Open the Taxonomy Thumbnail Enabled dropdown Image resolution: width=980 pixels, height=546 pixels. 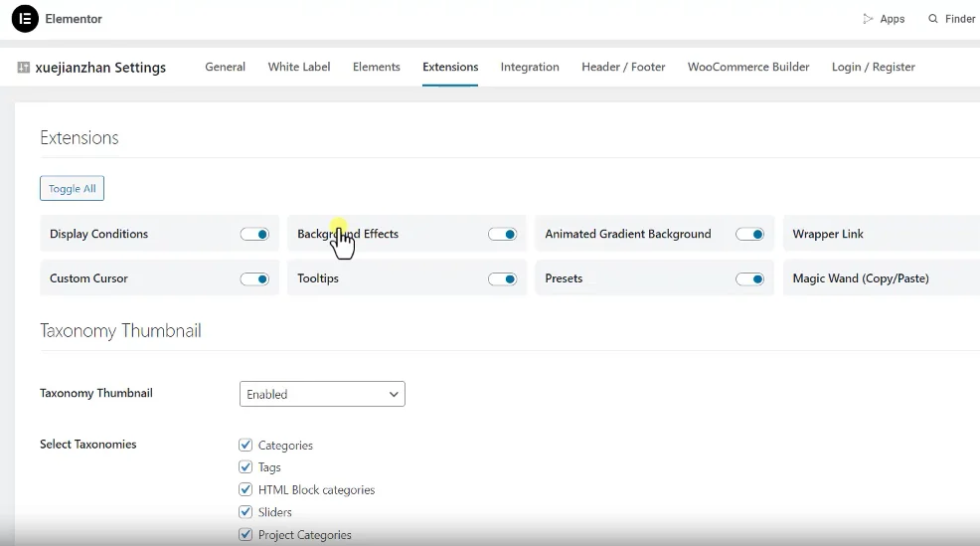[x=322, y=394]
